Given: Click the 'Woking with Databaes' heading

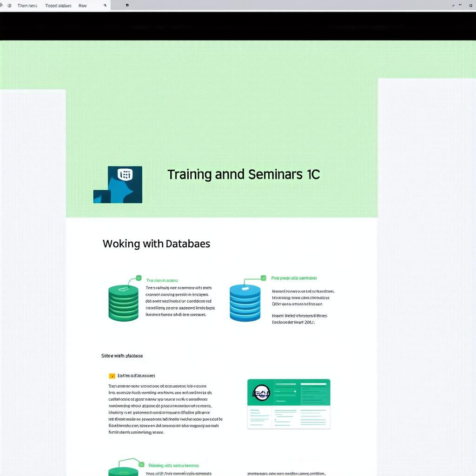Looking at the screenshot, I should pyautogui.click(x=156, y=244).
